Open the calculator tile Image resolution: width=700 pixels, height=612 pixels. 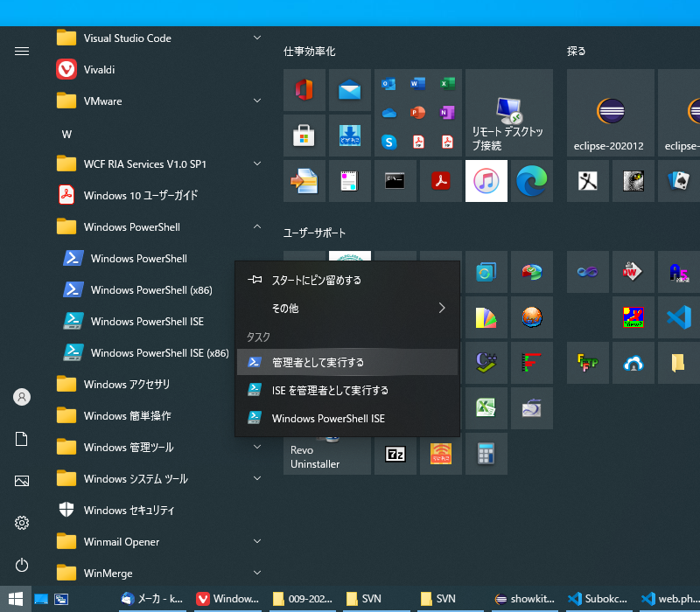(x=486, y=454)
